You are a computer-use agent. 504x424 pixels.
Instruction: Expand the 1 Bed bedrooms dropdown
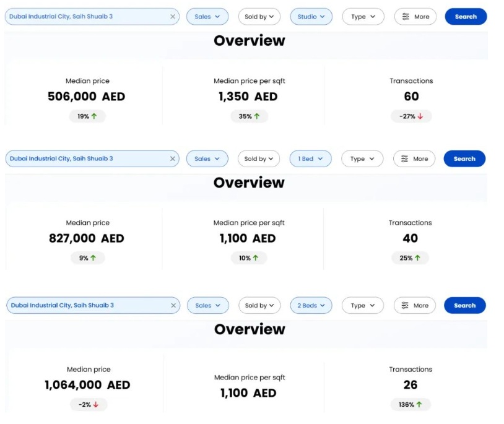point(310,159)
